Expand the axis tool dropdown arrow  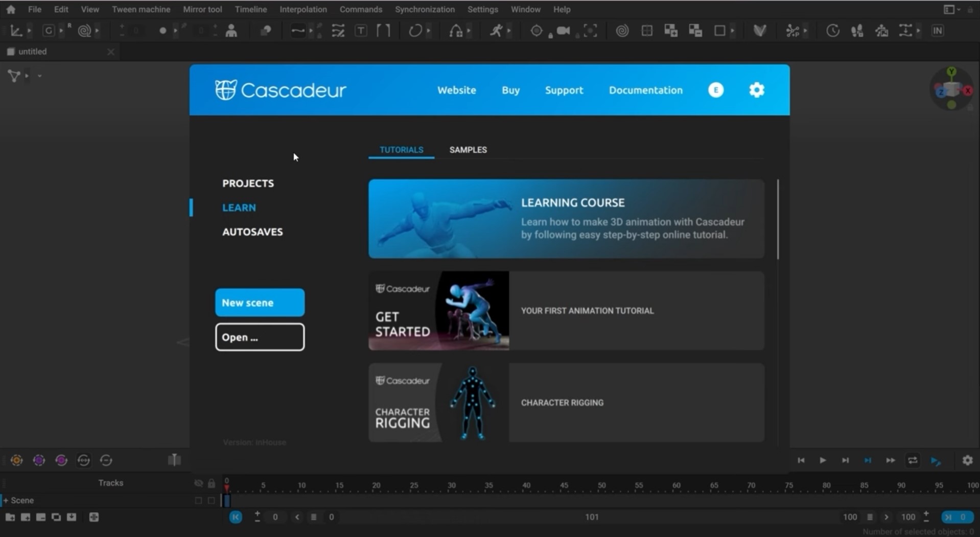(x=29, y=31)
